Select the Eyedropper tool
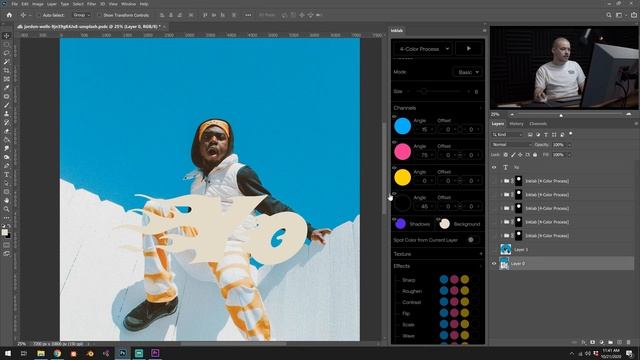This screenshot has width=640, height=360. [6, 87]
